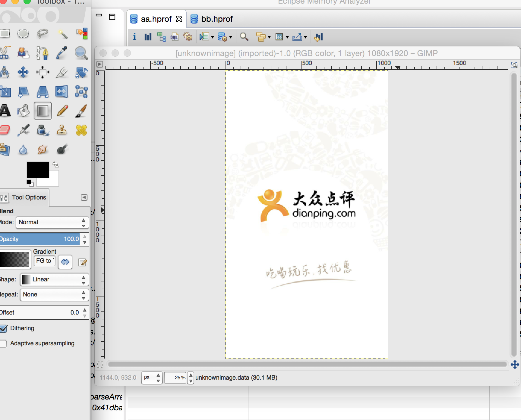Open the gradient Shape dropdown showing Linear
This screenshot has width=521, height=420.
click(54, 279)
